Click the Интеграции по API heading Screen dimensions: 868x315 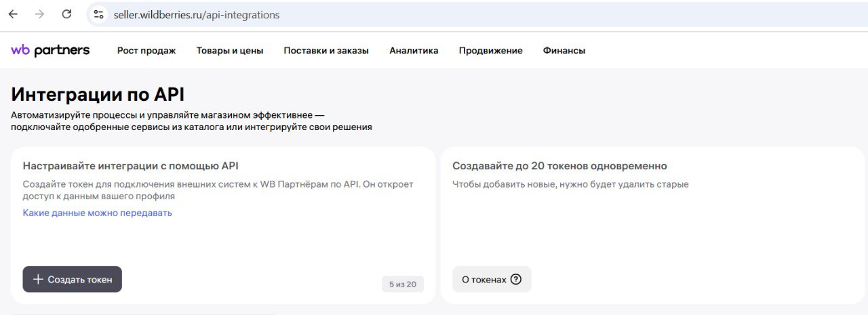click(98, 94)
